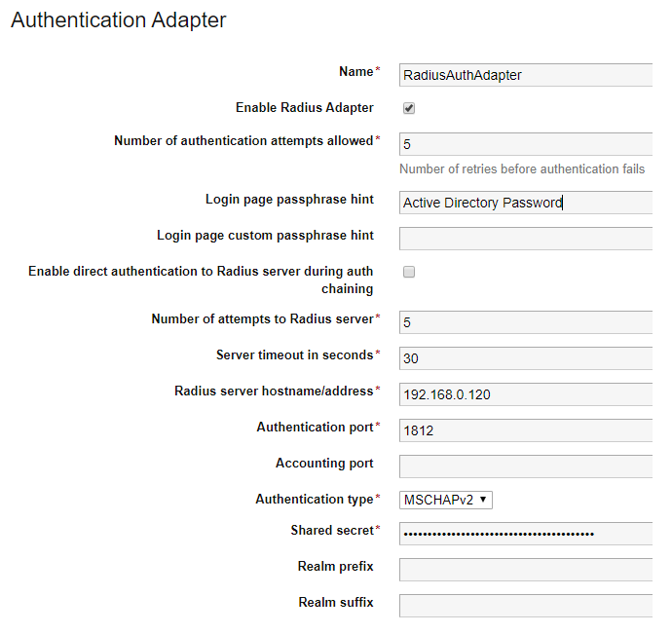Click the empty Accounting port field
This screenshot has height=634, width=672.
tap(526, 466)
